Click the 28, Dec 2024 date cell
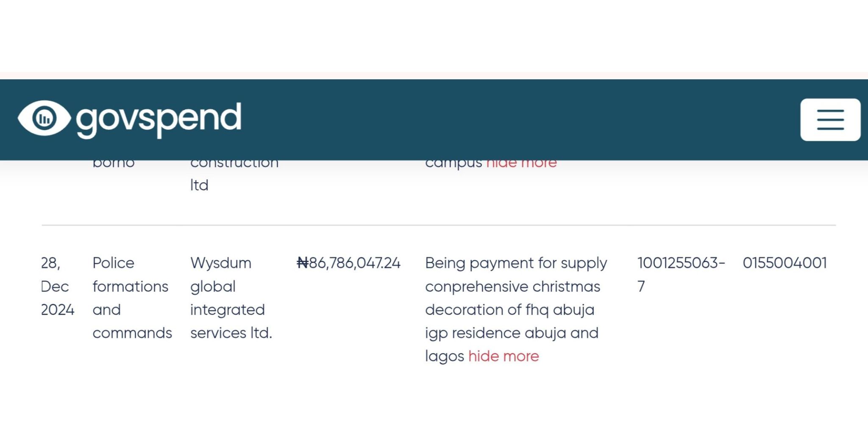The width and height of the screenshot is (868, 434). point(58,286)
